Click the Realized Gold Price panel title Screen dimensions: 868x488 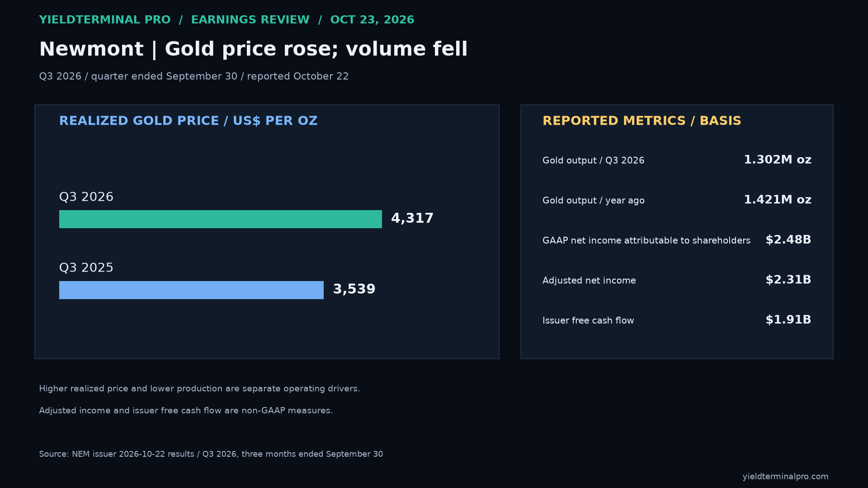(189, 121)
